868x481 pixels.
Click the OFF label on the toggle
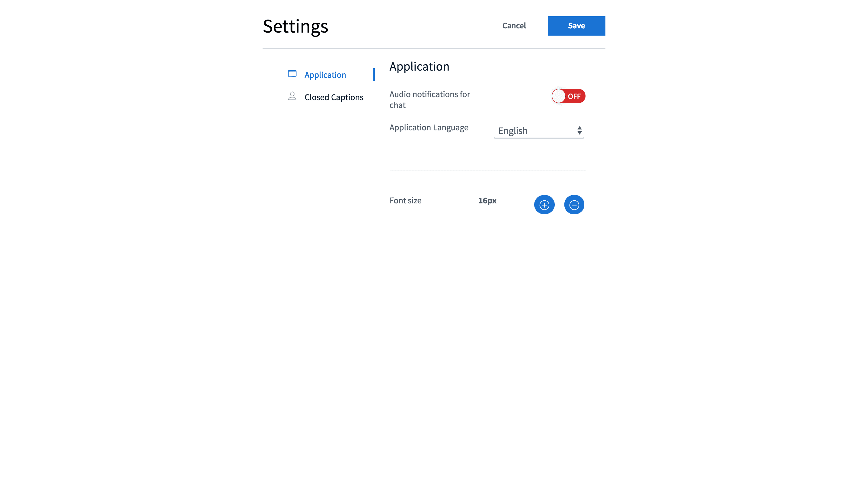pos(574,96)
